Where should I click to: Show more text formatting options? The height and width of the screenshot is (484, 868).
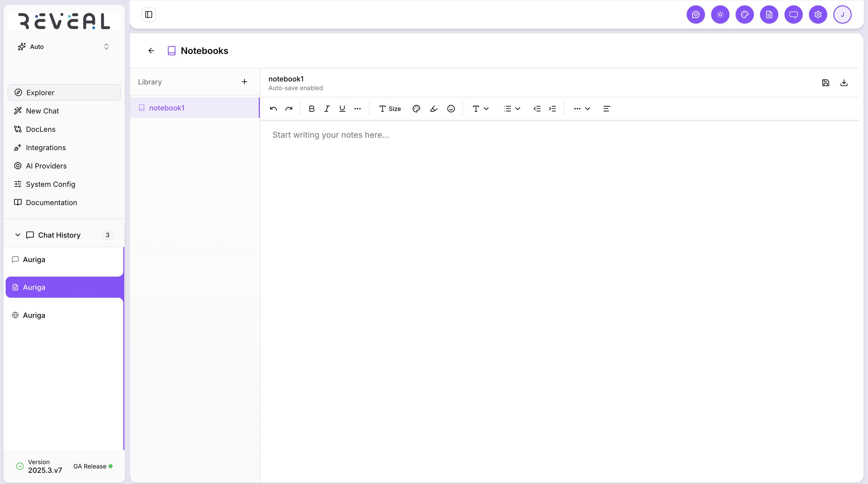point(358,109)
